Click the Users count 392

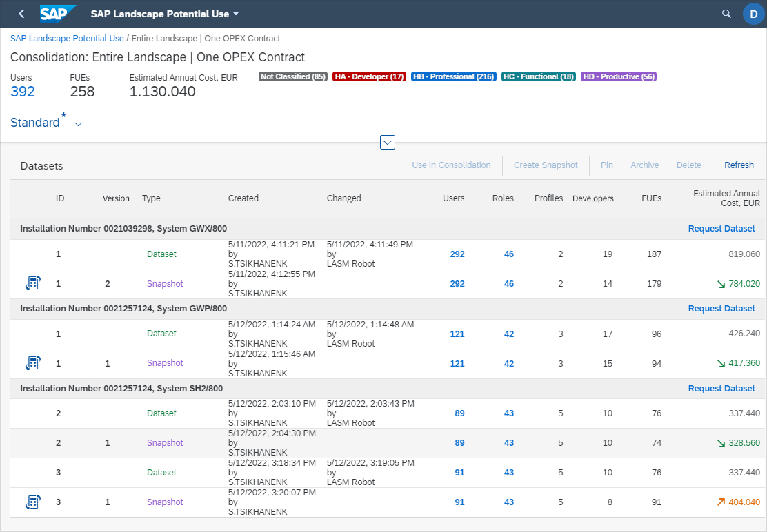(x=23, y=92)
